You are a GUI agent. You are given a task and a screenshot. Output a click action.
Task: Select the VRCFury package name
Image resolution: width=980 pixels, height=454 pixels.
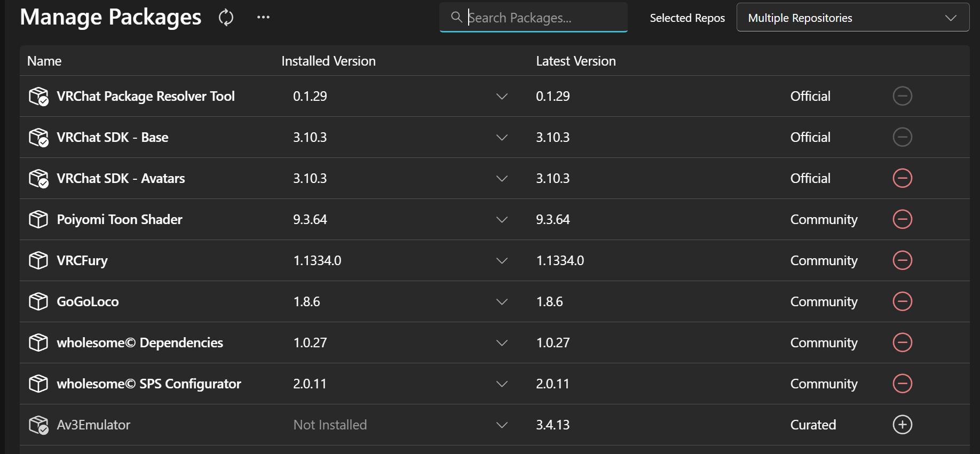point(82,260)
